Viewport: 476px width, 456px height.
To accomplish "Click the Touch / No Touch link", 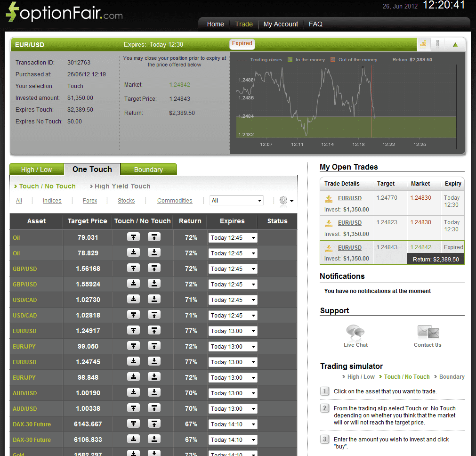I will point(45,186).
